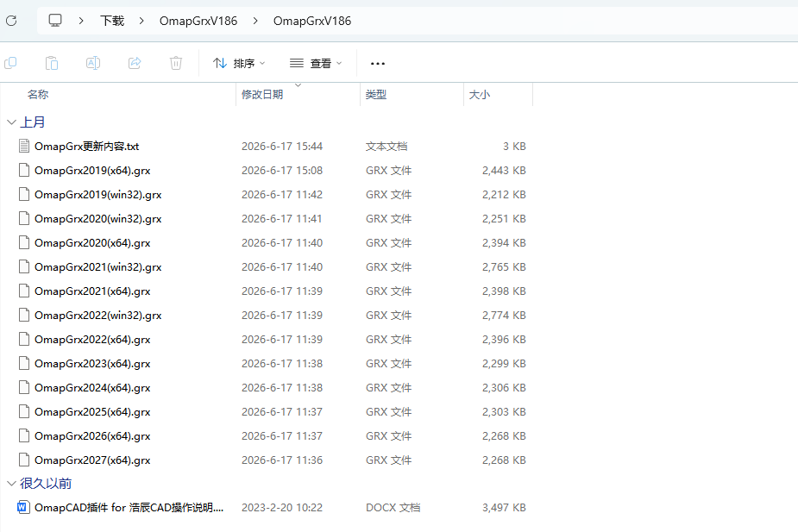Select file name OmapGrx2019(win32).grx

click(x=98, y=195)
